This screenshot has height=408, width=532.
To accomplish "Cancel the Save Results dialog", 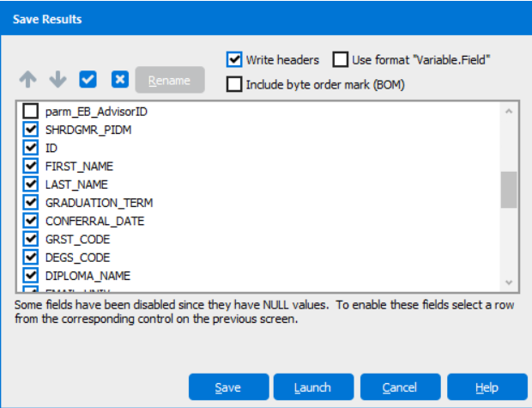I will (x=401, y=387).
